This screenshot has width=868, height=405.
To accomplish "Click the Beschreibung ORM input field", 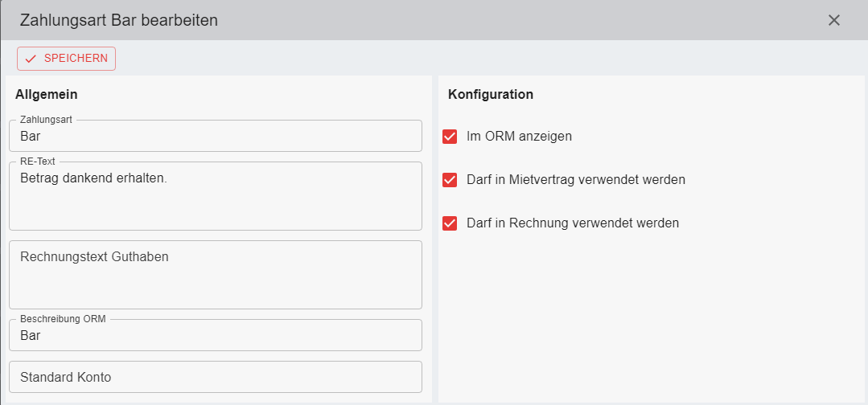I will click(215, 336).
